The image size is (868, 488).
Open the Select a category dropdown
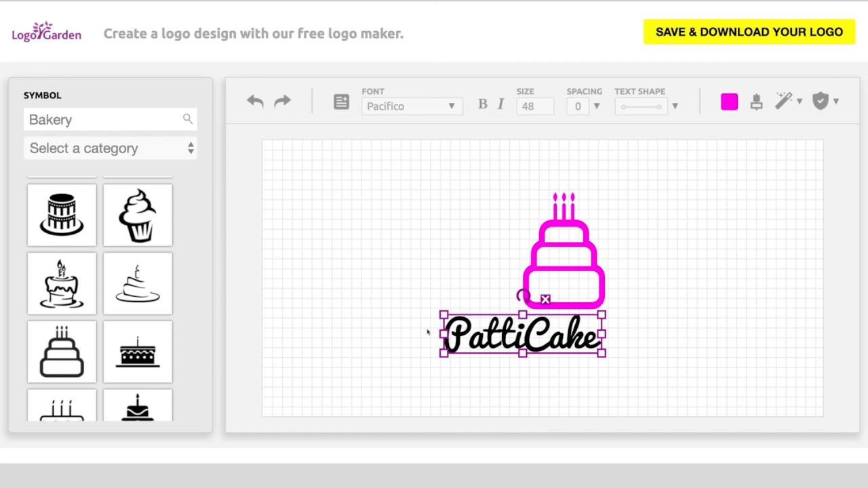point(111,148)
